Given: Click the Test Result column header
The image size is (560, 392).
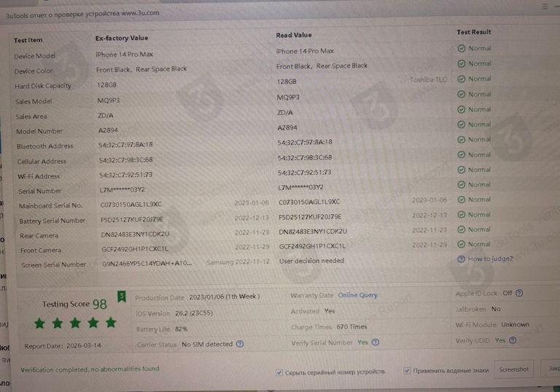Looking at the screenshot, I should (x=473, y=32).
